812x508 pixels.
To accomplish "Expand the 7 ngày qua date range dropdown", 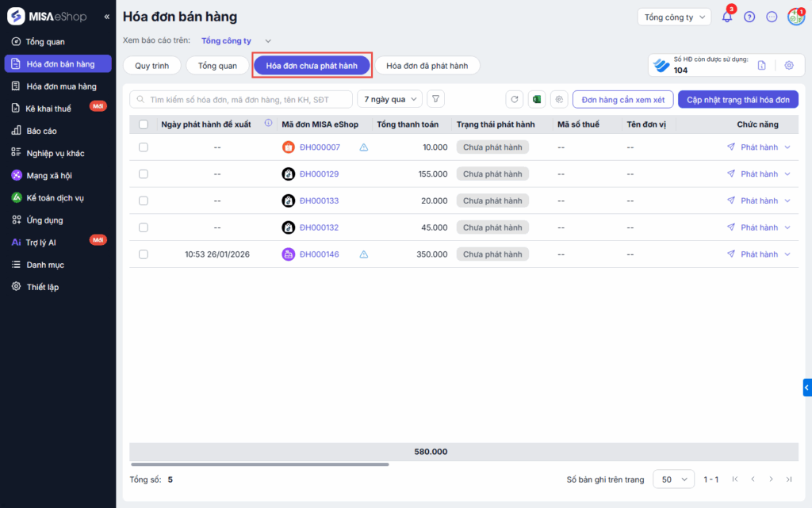I will click(x=389, y=99).
